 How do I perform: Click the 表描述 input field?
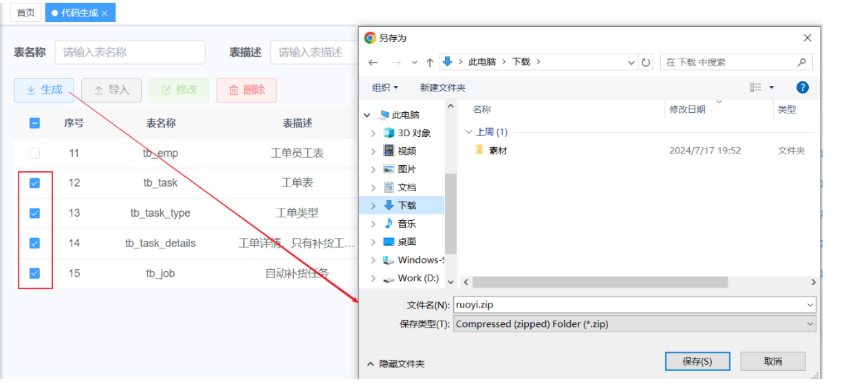[x=314, y=52]
